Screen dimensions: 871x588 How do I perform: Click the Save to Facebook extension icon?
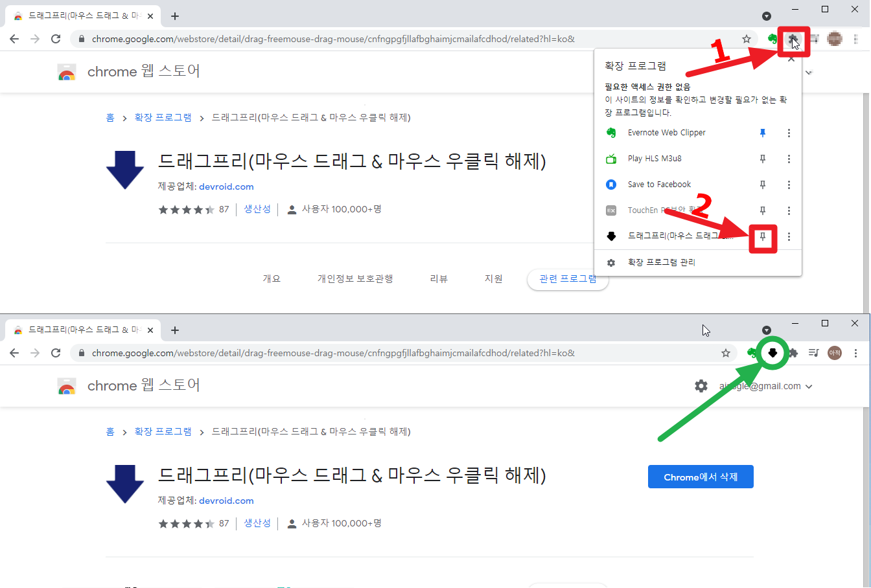[x=611, y=185]
